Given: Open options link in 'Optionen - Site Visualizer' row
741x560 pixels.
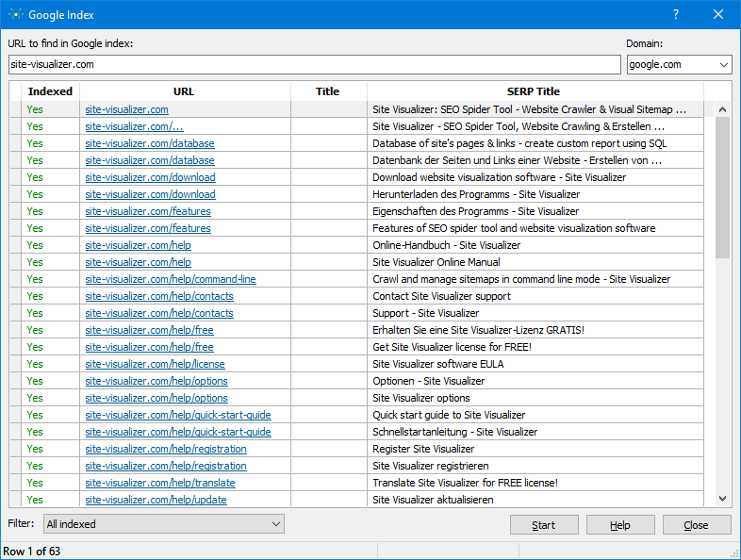Looking at the screenshot, I should click(x=156, y=382).
